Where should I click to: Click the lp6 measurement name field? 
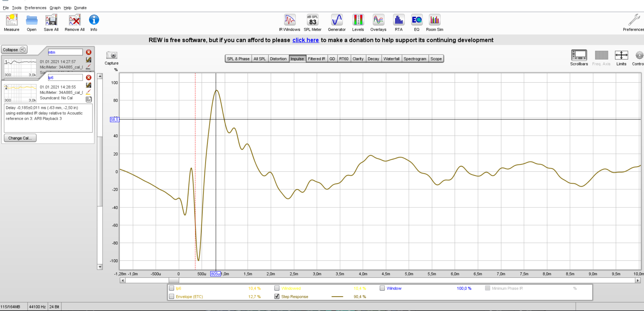tap(65, 78)
